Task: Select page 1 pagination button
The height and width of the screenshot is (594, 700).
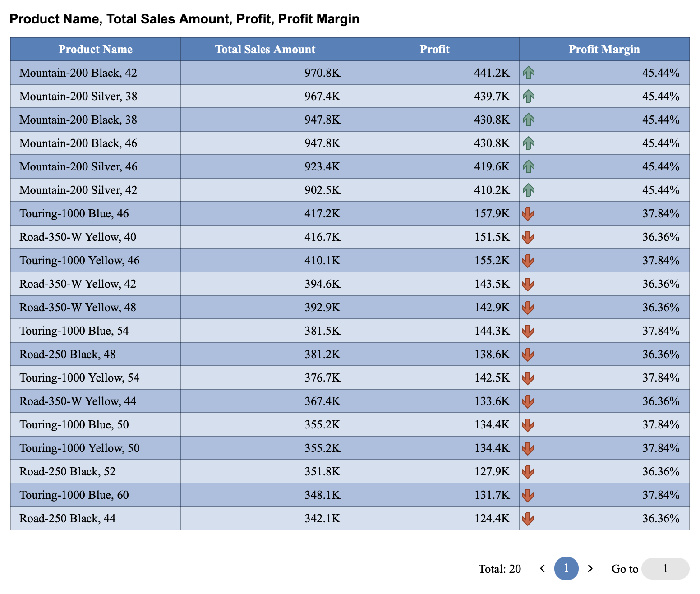Action: click(x=566, y=569)
